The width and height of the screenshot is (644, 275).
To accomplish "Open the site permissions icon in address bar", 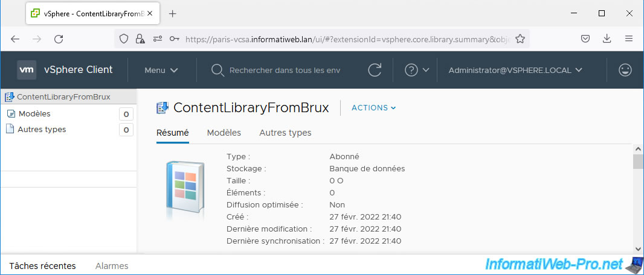I will (x=158, y=39).
